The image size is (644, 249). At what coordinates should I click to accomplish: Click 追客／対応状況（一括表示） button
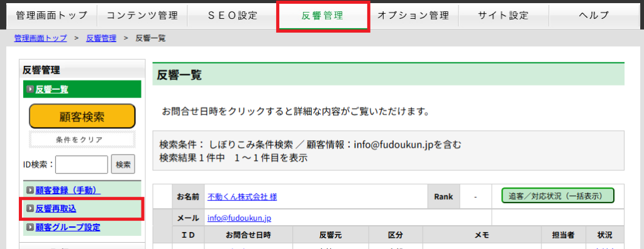[558, 196]
